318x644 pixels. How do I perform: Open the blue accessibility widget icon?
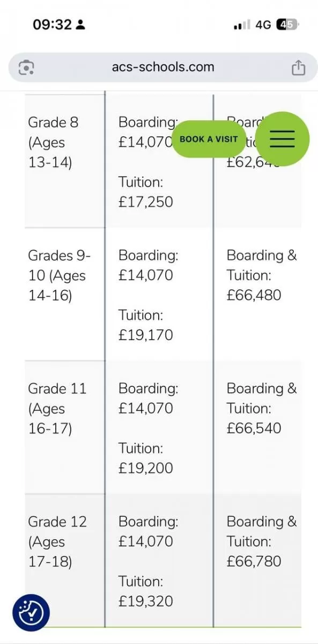pos(31,612)
